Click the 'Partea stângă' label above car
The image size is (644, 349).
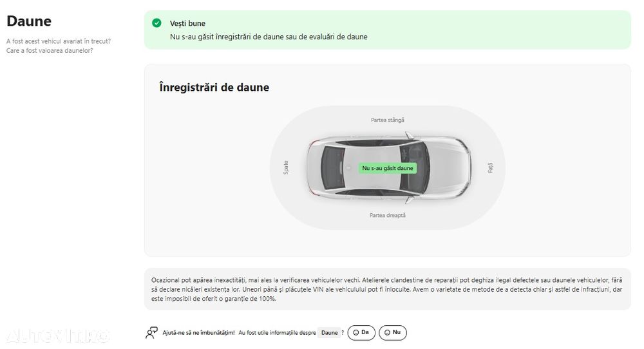[388, 120]
